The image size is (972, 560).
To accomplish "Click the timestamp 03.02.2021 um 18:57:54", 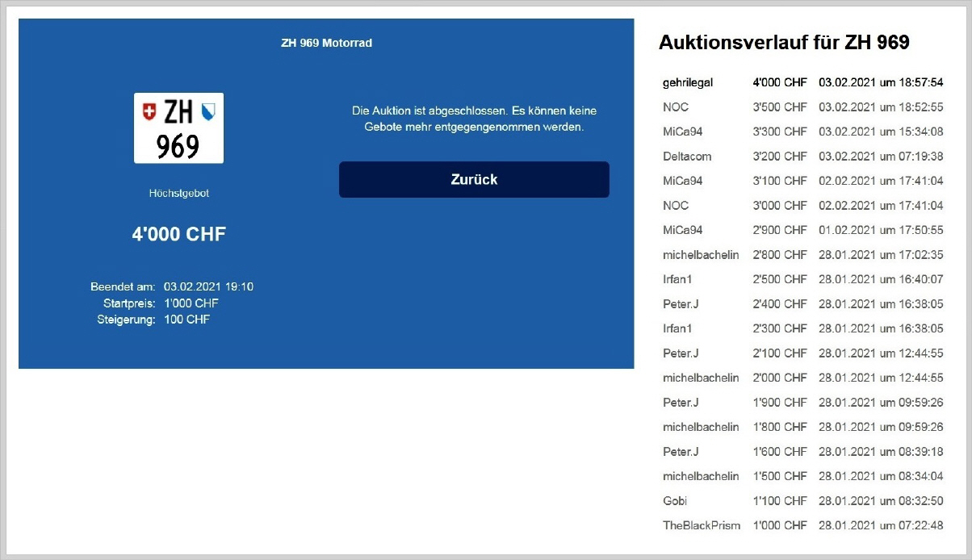I will 881,82.
